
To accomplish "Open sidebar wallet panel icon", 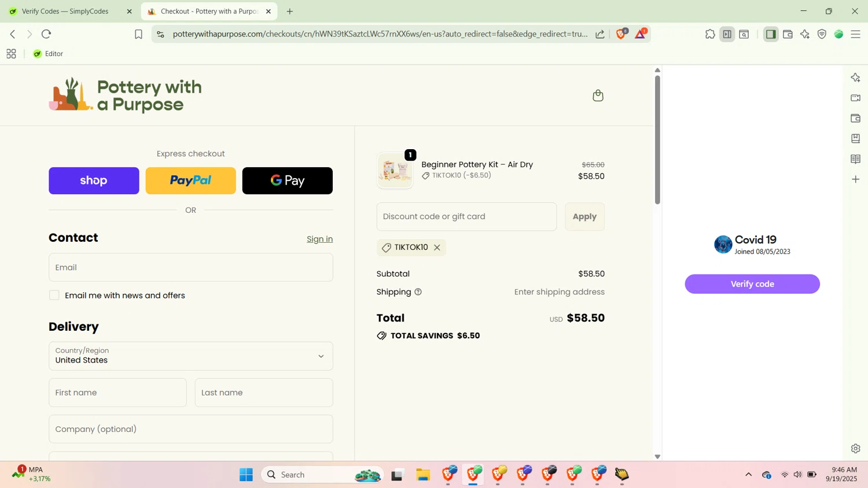I will (x=856, y=118).
